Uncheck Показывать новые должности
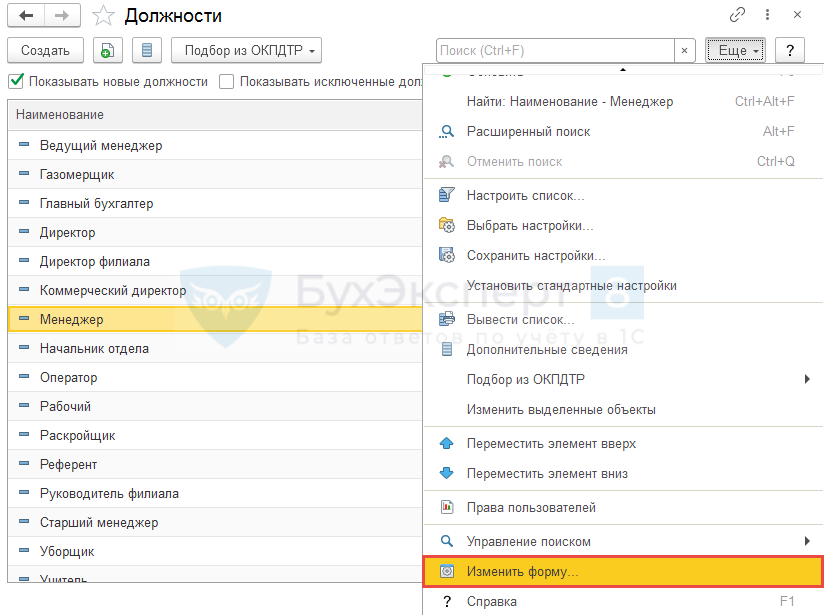The width and height of the screenshot is (824, 615). pyautogui.click(x=16, y=81)
